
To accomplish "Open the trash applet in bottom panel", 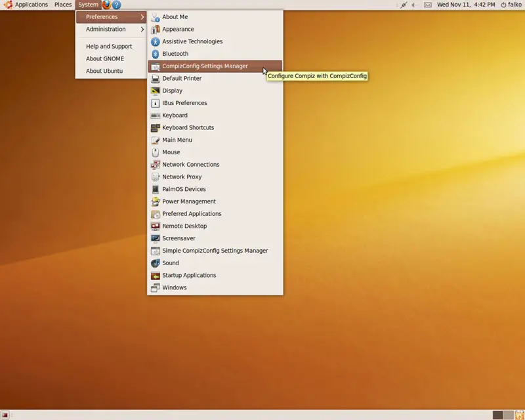I will click(519, 415).
